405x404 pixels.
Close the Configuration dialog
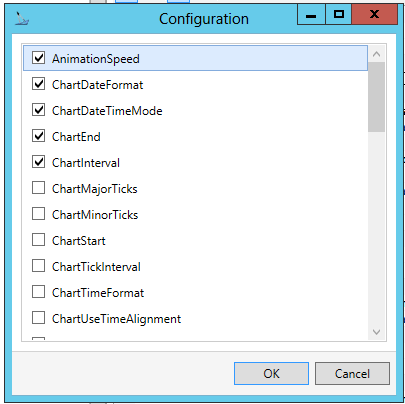pos(375,15)
